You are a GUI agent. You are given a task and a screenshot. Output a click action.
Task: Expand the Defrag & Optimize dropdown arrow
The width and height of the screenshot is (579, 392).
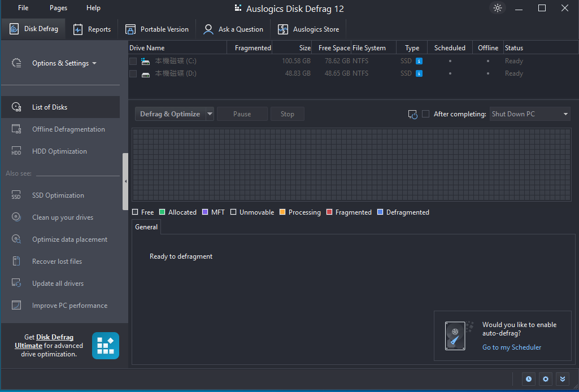point(210,114)
